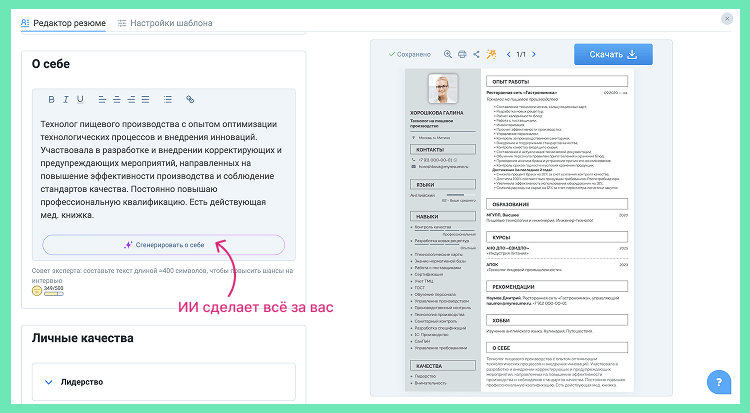The height and width of the screenshot is (413, 750).
Task: Click the page indicator 1/1
Action: (x=521, y=55)
